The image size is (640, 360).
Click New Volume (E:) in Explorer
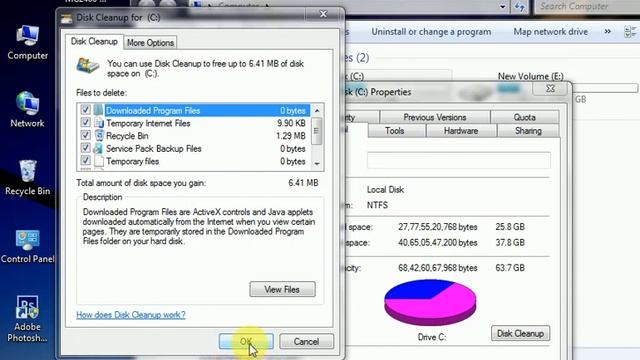[x=530, y=76]
